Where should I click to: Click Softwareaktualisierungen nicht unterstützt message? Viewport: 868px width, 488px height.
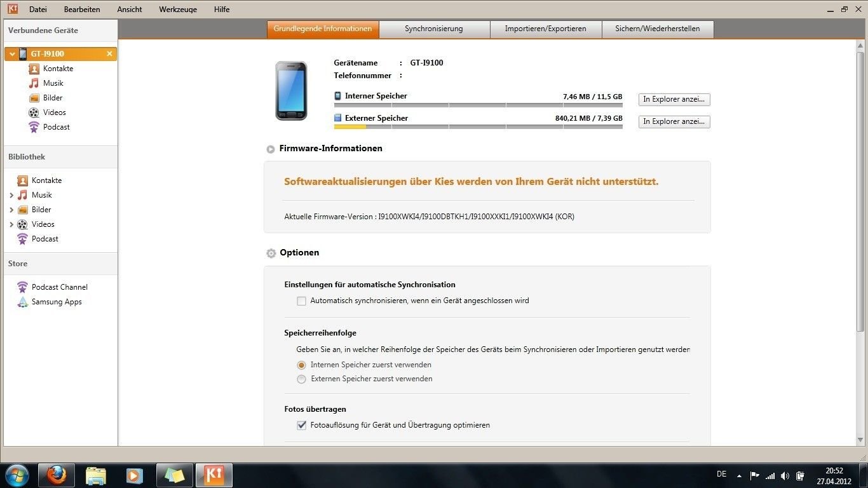tap(471, 182)
